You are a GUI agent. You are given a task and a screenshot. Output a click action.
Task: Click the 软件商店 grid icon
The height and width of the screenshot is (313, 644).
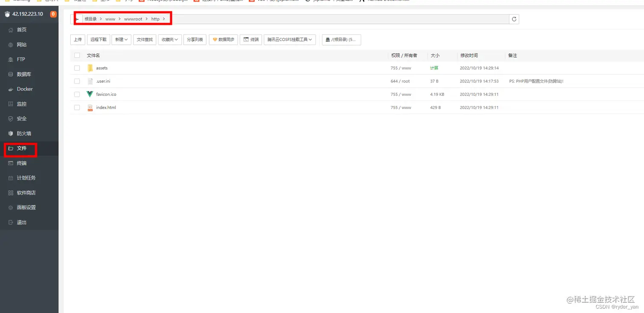[x=11, y=193]
